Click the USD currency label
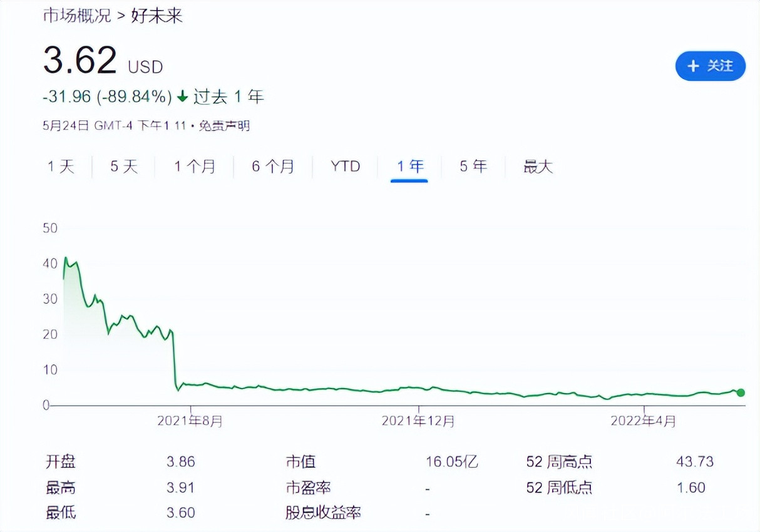Image resolution: width=760 pixels, height=532 pixels. point(146,67)
